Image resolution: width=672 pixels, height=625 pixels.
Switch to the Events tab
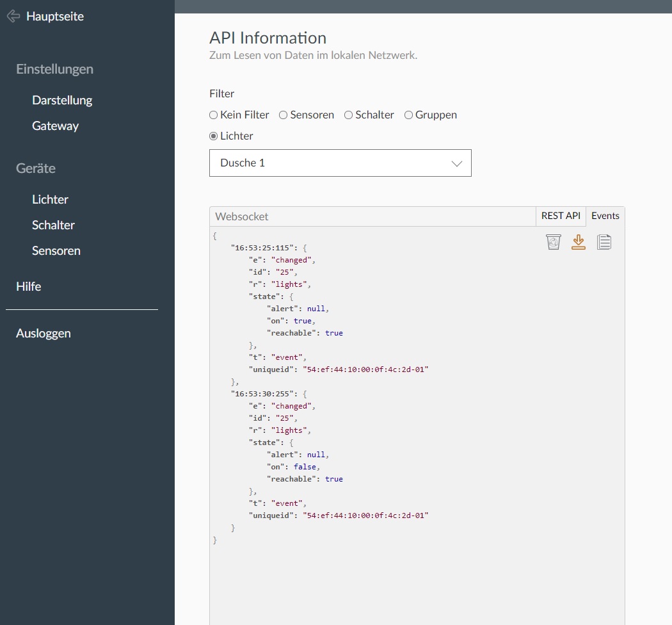click(605, 216)
